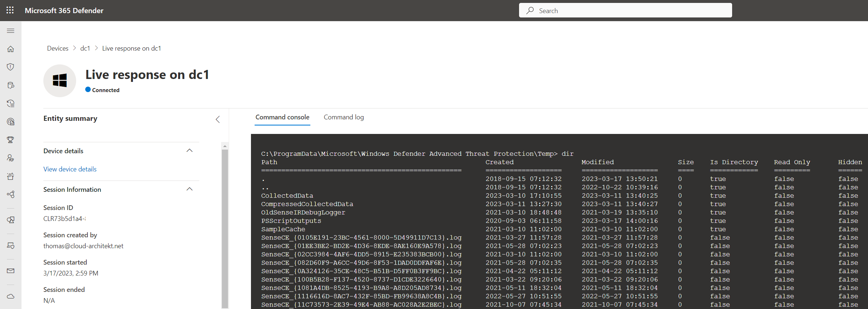Viewport: 868px width, 309px height.
Task: Open Learning hub icon in sidebar
Action: pyautogui.click(x=11, y=158)
